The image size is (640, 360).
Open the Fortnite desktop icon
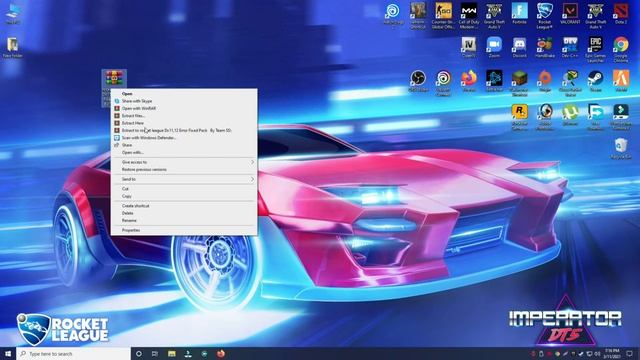tap(519, 13)
